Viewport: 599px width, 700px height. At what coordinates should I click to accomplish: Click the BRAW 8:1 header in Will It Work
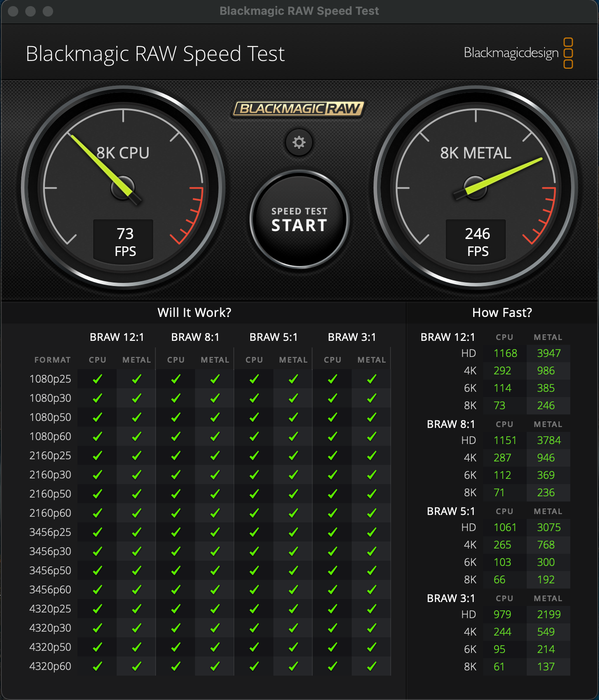click(195, 337)
